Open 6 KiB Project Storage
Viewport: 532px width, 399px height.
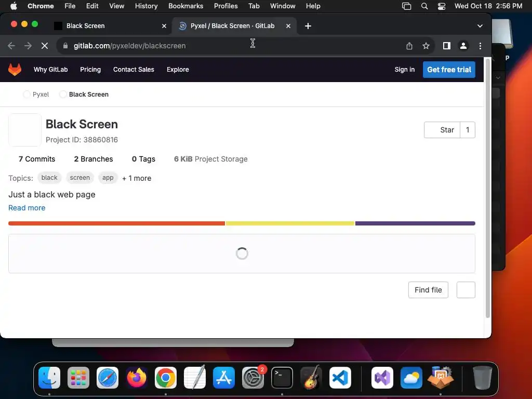[211, 159]
